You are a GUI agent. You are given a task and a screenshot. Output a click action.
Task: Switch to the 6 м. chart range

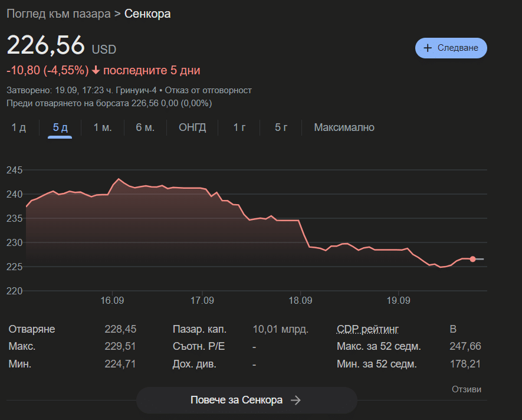click(145, 127)
